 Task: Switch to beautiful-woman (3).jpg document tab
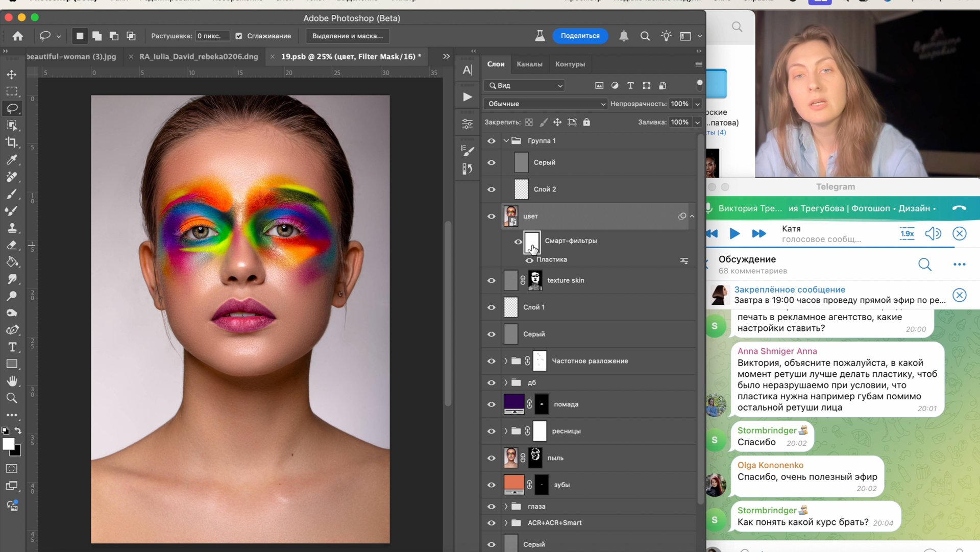[x=71, y=57]
